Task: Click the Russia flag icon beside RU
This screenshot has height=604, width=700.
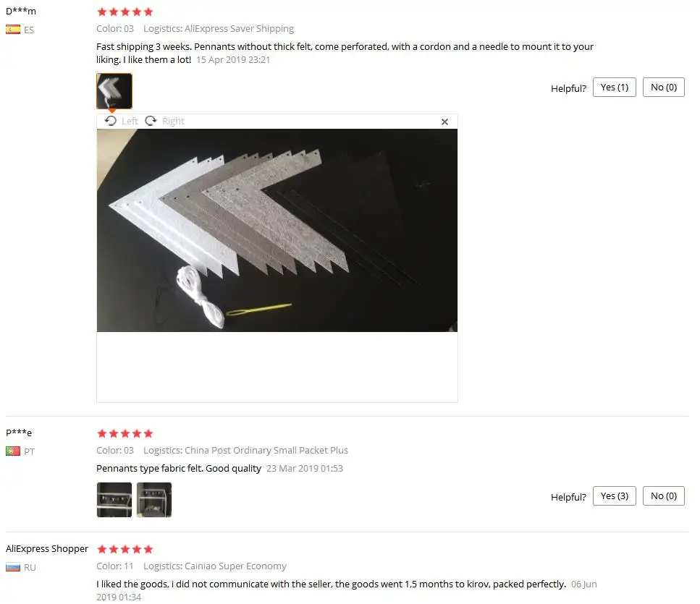Action: [13, 567]
